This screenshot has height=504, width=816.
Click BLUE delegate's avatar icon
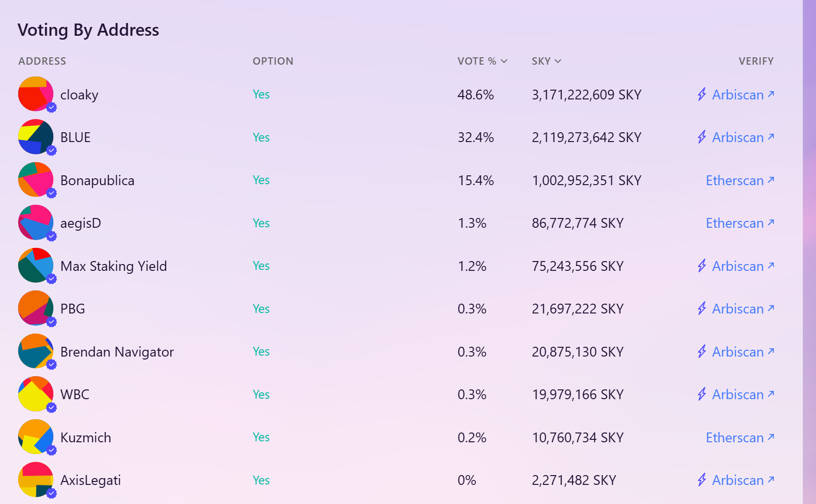pos(36,137)
